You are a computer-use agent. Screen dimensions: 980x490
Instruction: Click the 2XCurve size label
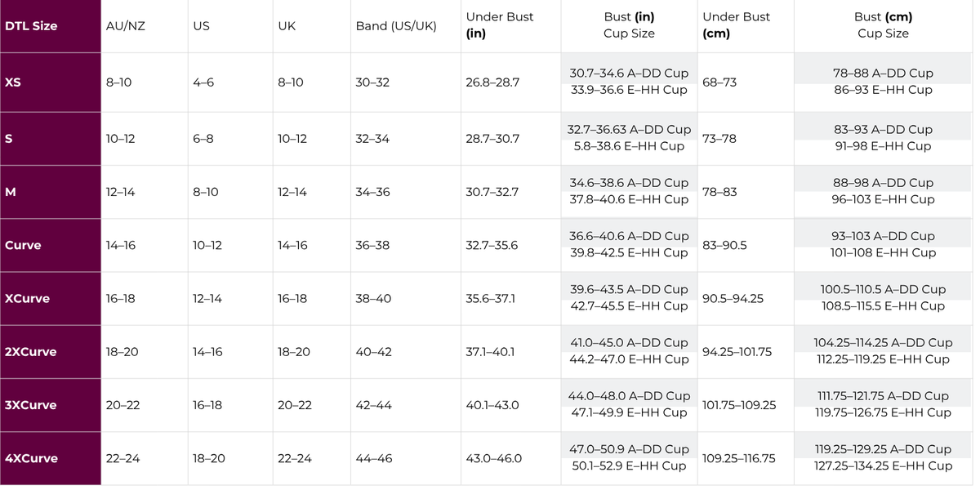pos(31,352)
